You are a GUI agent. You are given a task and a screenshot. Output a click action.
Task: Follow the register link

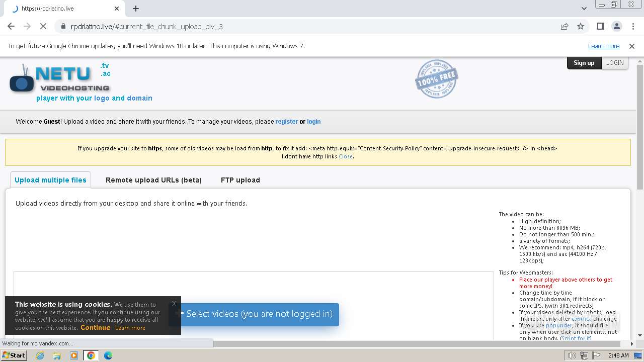coord(286,122)
